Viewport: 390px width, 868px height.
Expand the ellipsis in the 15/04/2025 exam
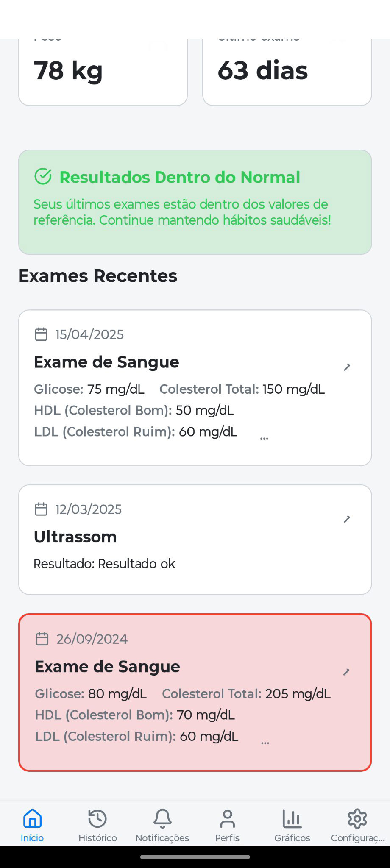[264, 438]
